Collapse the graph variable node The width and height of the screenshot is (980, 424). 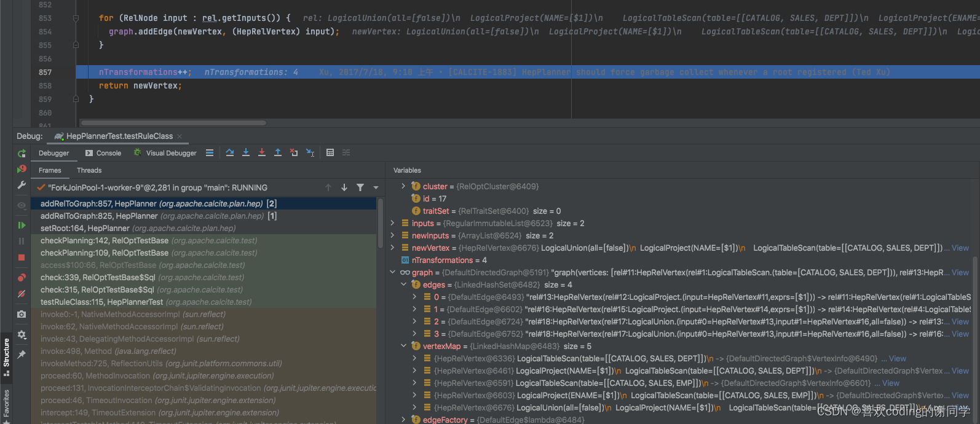392,272
